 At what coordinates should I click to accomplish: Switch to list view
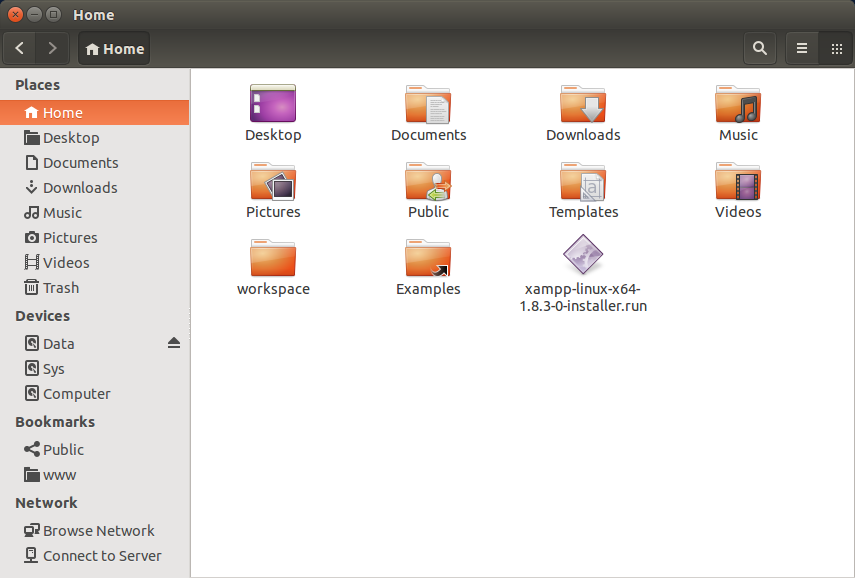coord(802,48)
